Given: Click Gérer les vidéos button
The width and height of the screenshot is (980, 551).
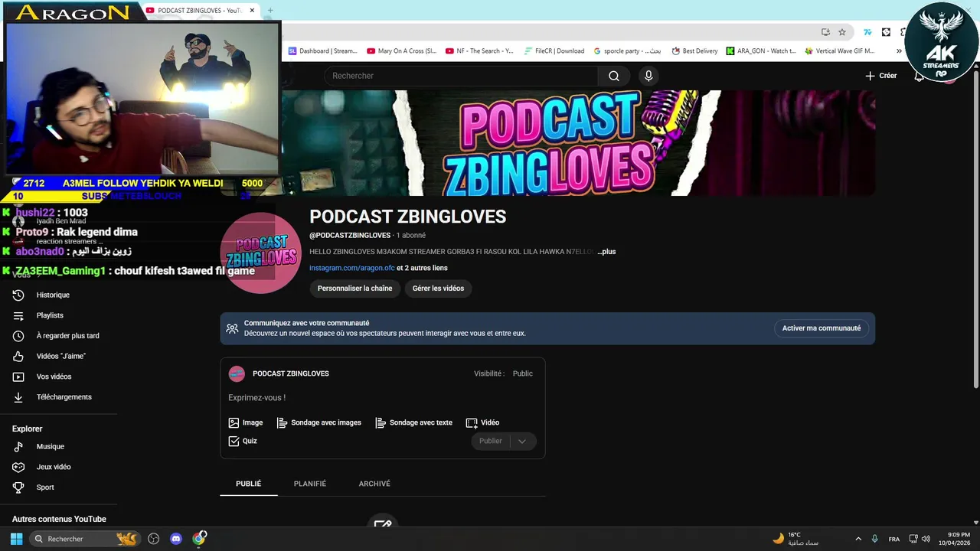Looking at the screenshot, I should coord(438,289).
